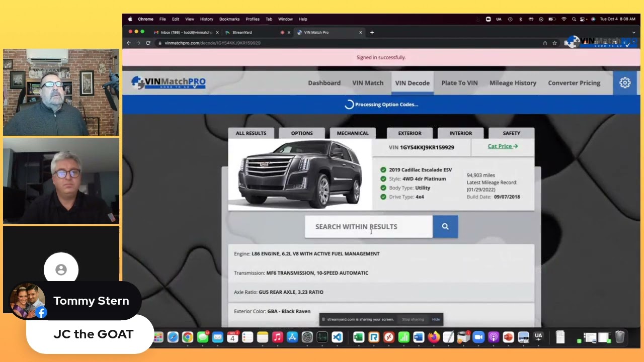Viewport: 644px width, 362px height.
Task: Switch to the SAFETY tab
Action: coord(511,133)
